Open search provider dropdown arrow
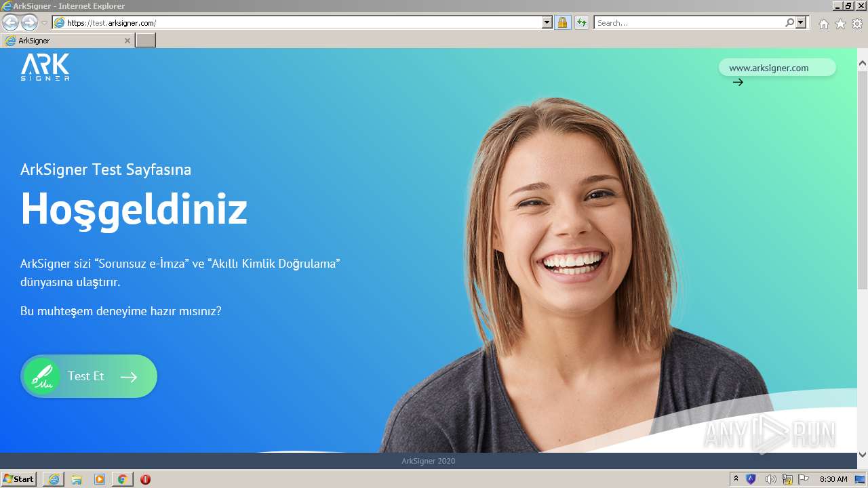Image resolution: width=868 pixels, height=488 pixels. pos(801,22)
